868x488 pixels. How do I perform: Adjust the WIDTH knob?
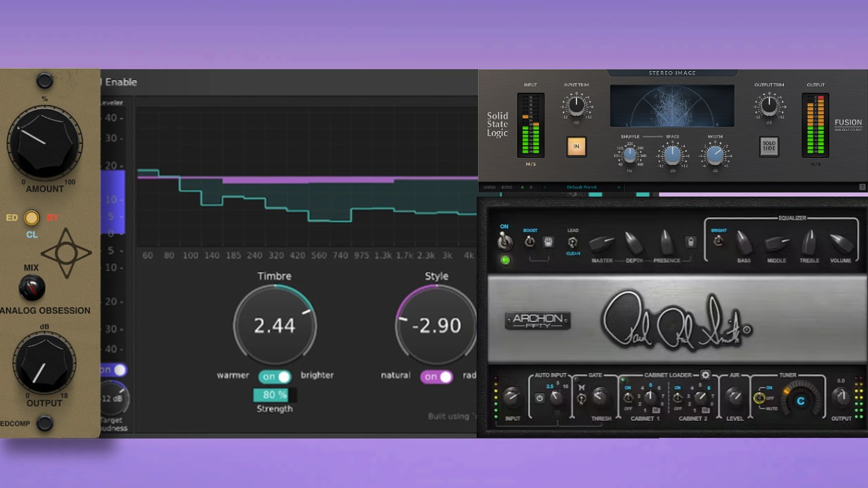tap(715, 155)
